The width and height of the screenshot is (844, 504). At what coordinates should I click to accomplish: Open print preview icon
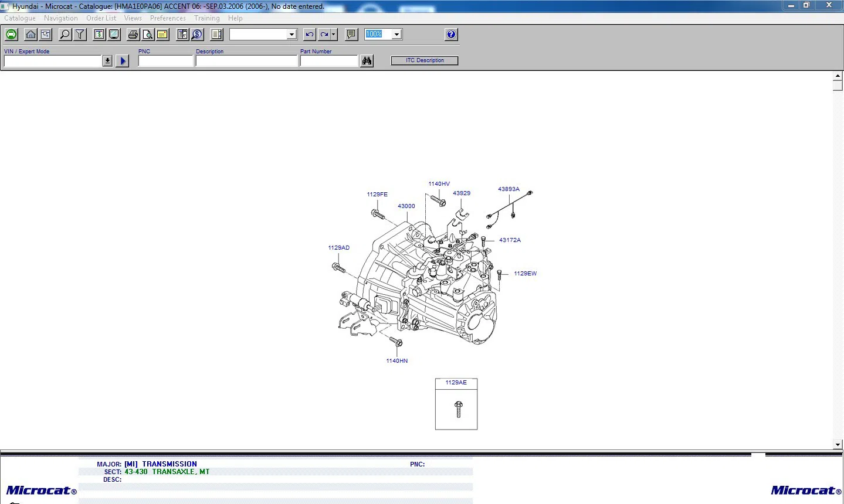pyautogui.click(x=148, y=35)
